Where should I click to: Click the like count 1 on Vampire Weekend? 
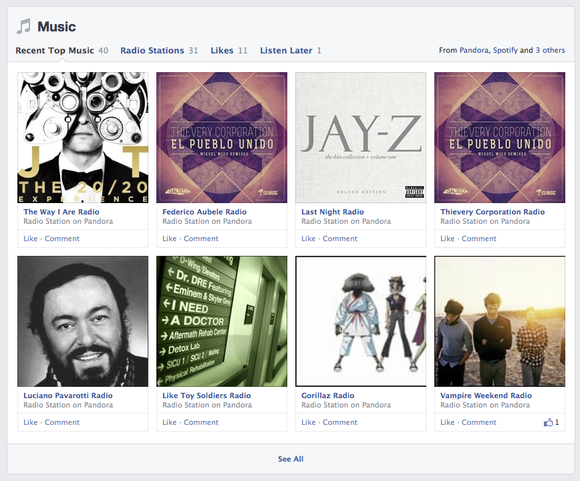click(x=557, y=422)
